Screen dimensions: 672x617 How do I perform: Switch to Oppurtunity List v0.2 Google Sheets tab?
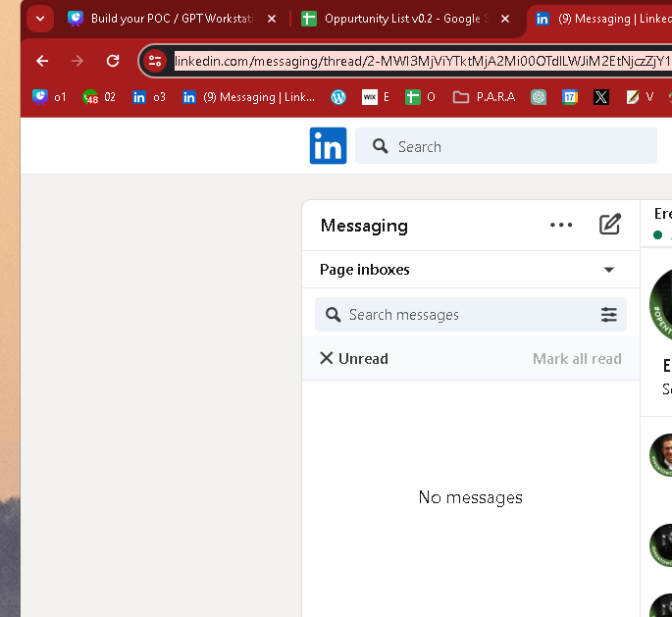click(394, 19)
